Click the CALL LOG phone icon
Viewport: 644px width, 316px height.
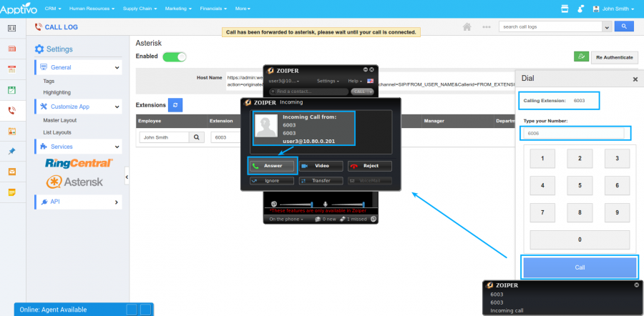click(x=38, y=27)
